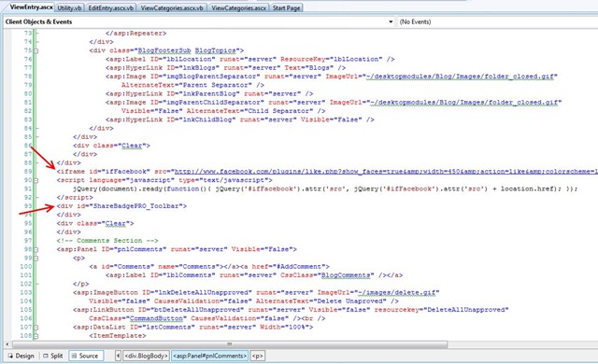Click the <ItemTemplate> tag on line 108
This screenshot has width=598, height=364.
pos(118,336)
